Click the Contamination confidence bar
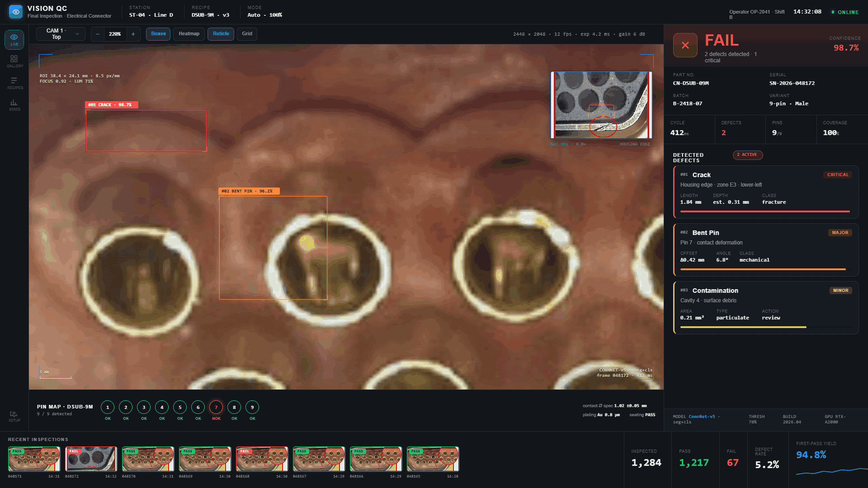The image size is (868, 488). (766, 327)
